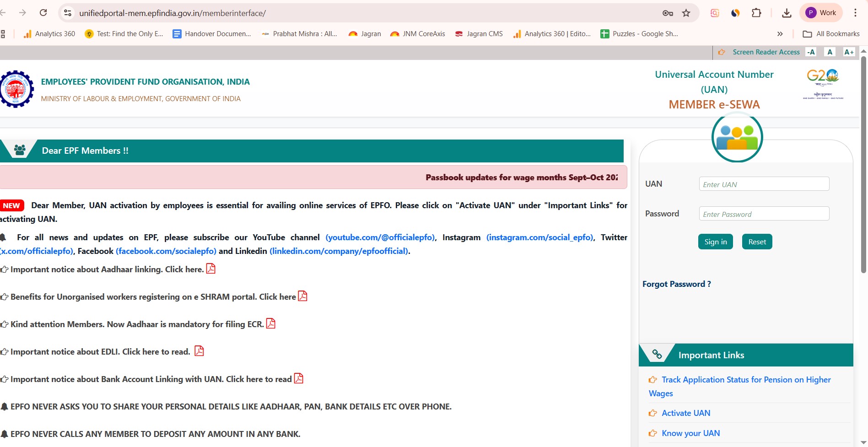Open the e SHRAM portal notice PDF icon
868x447 pixels.
click(x=302, y=296)
